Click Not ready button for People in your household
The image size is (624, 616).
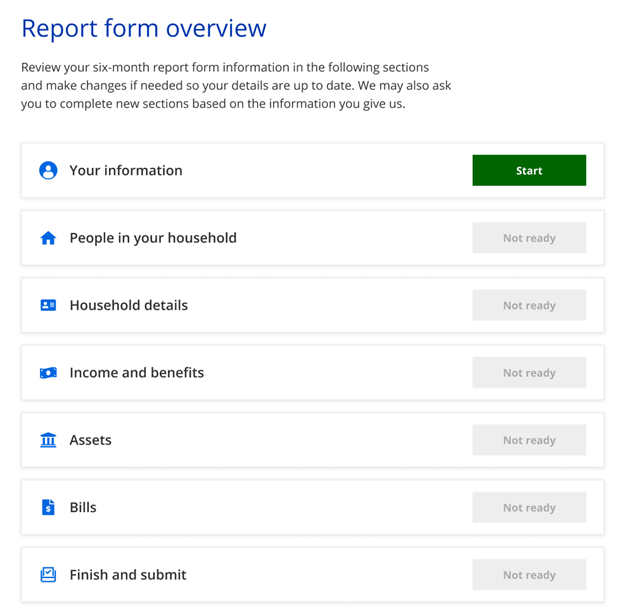coord(529,238)
